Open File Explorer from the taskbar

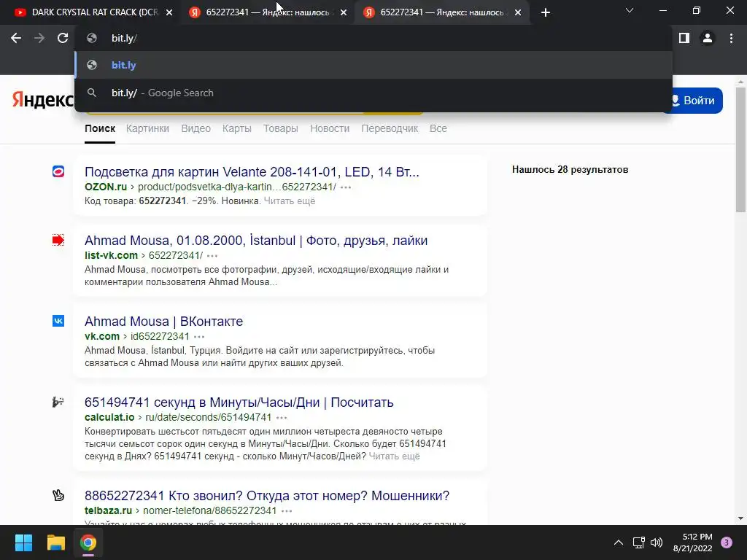click(x=55, y=542)
